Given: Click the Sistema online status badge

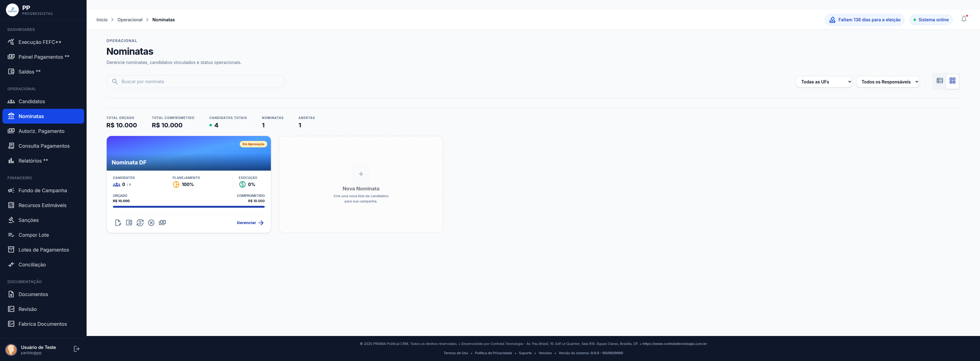Looking at the screenshot, I should coord(931,20).
